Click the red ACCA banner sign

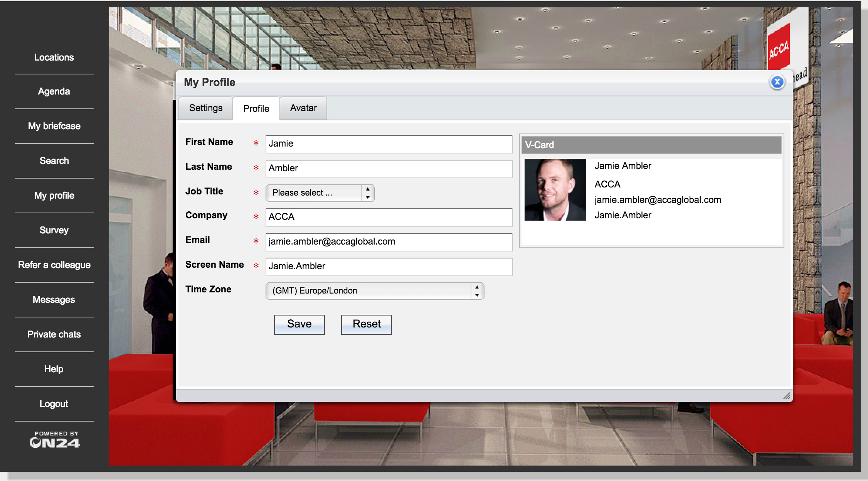pos(779,47)
